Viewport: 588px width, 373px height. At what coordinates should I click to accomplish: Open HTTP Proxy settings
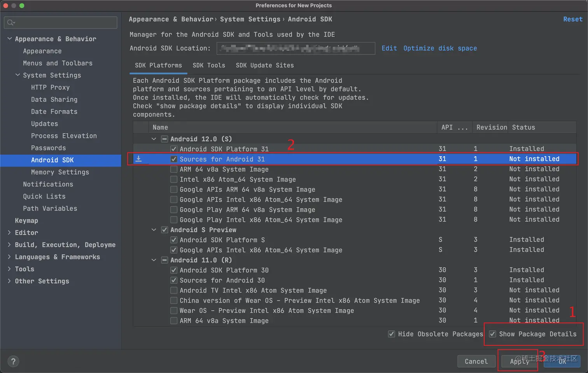tap(50, 87)
